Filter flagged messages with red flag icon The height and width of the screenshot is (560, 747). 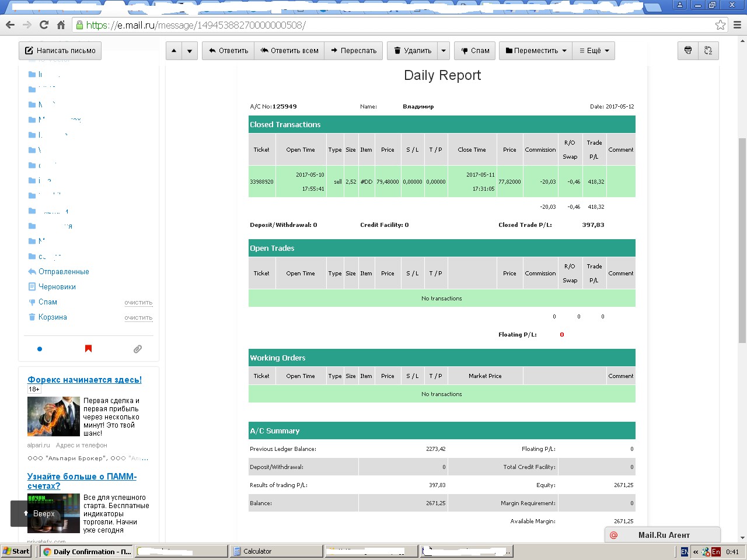coord(89,349)
